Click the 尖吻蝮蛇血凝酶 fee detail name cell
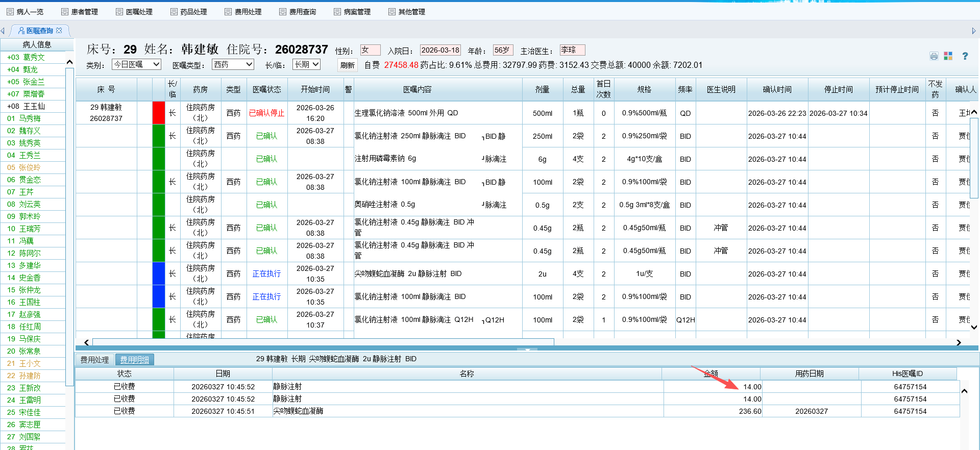The width and height of the screenshot is (980, 450). click(468, 411)
